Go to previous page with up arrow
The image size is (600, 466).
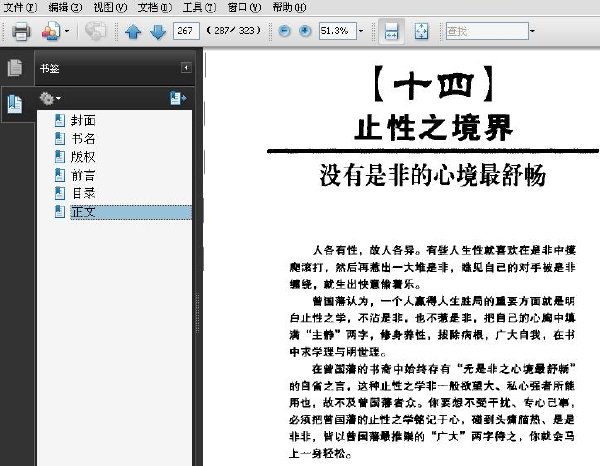pyautogui.click(x=133, y=31)
